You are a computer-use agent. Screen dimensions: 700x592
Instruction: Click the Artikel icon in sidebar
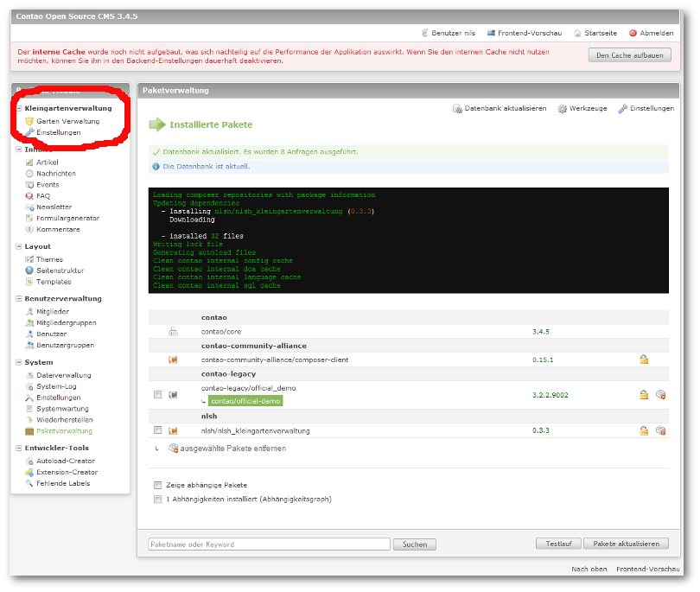[29, 162]
